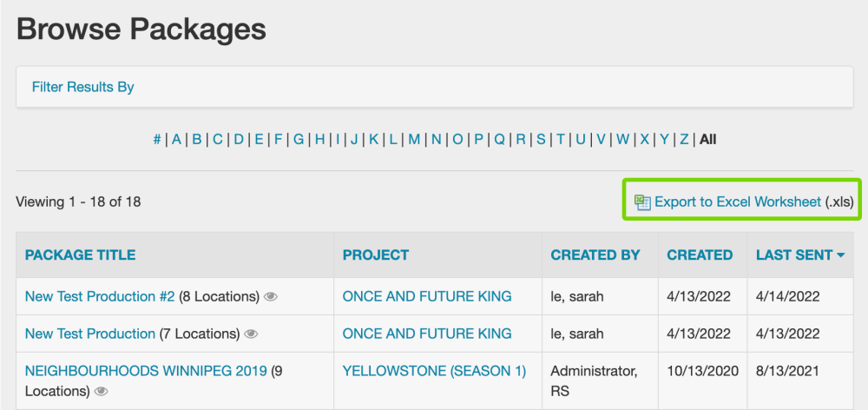Filter packages starting with # symbol
Viewport: 868px width, 410px height.
pyautogui.click(x=157, y=139)
